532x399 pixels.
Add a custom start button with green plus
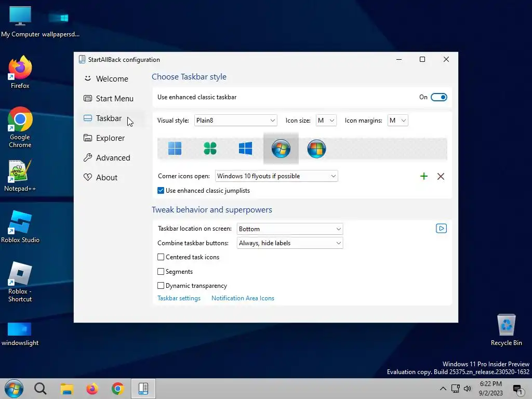(x=424, y=176)
